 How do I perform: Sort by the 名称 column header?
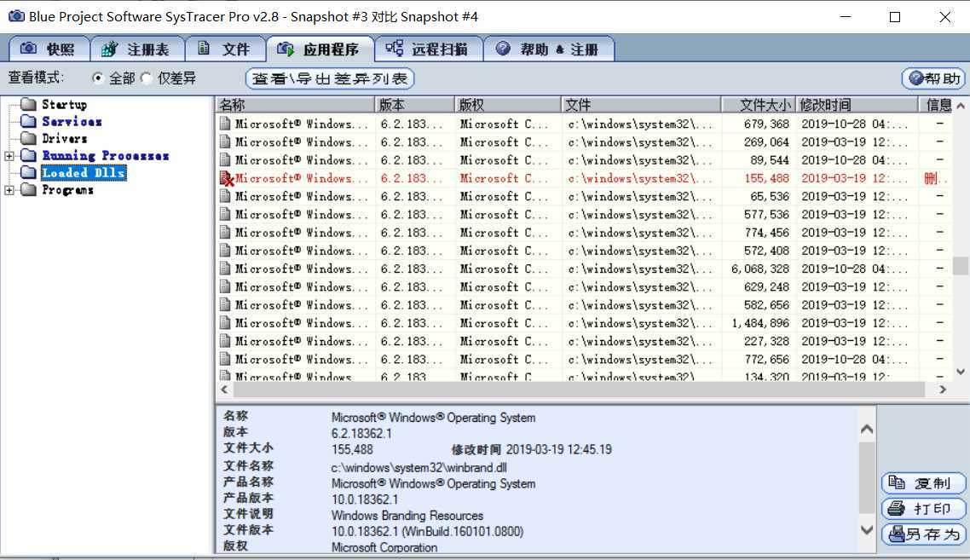pyautogui.click(x=295, y=105)
